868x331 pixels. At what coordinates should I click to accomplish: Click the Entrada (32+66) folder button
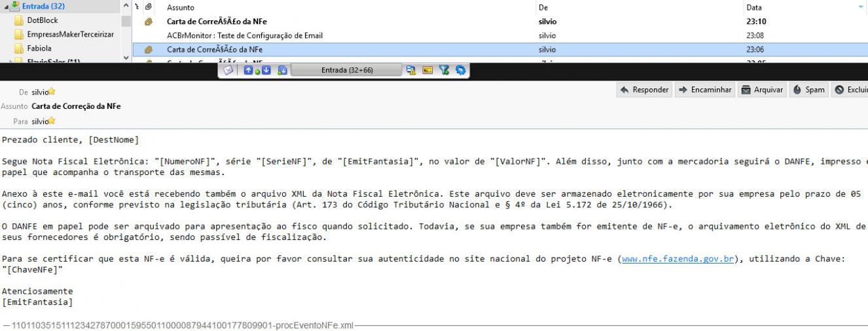click(x=347, y=70)
